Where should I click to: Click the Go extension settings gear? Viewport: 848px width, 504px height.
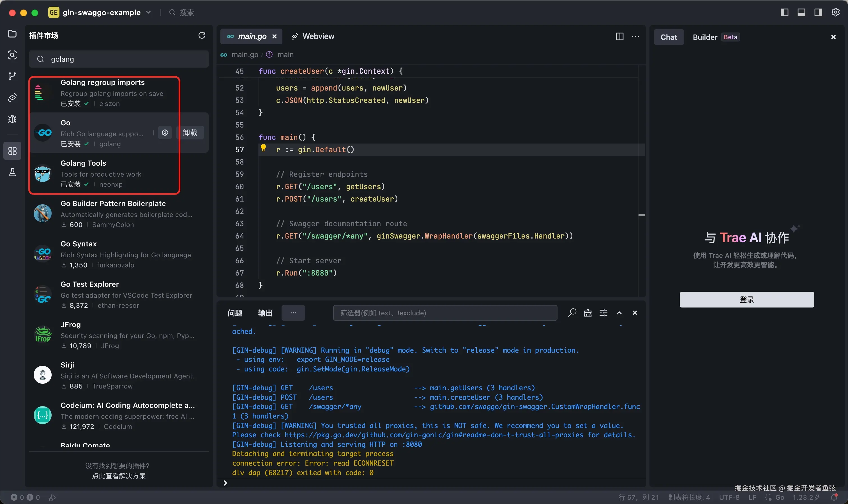165,133
